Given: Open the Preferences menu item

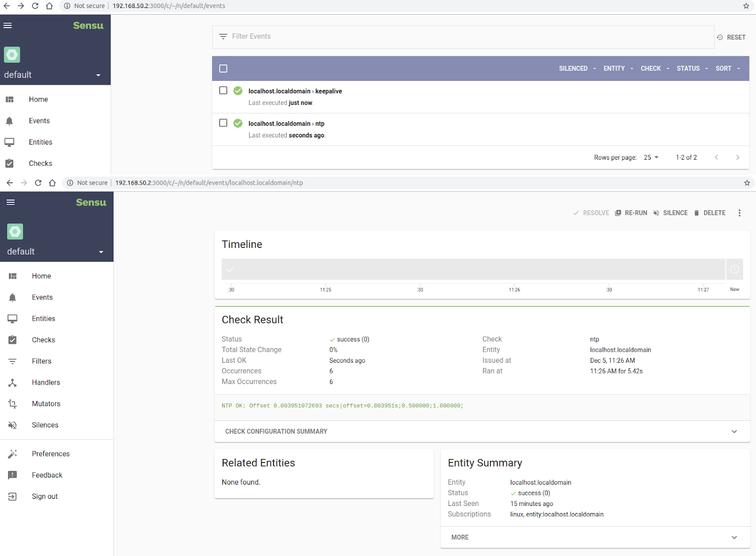Looking at the screenshot, I should pyautogui.click(x=51, y=453).
